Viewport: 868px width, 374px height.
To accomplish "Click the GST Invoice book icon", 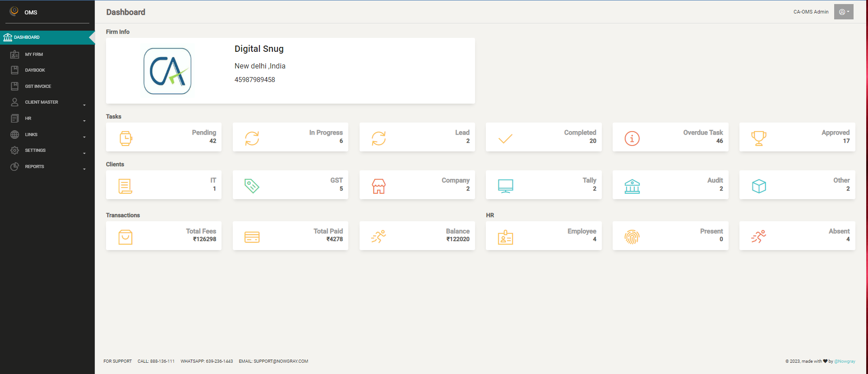I will 15,86.
